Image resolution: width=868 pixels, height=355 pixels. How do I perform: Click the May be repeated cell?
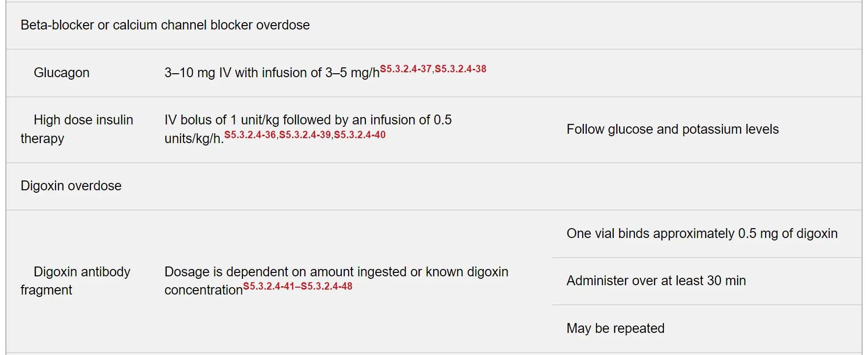click(x=615, y=328)
